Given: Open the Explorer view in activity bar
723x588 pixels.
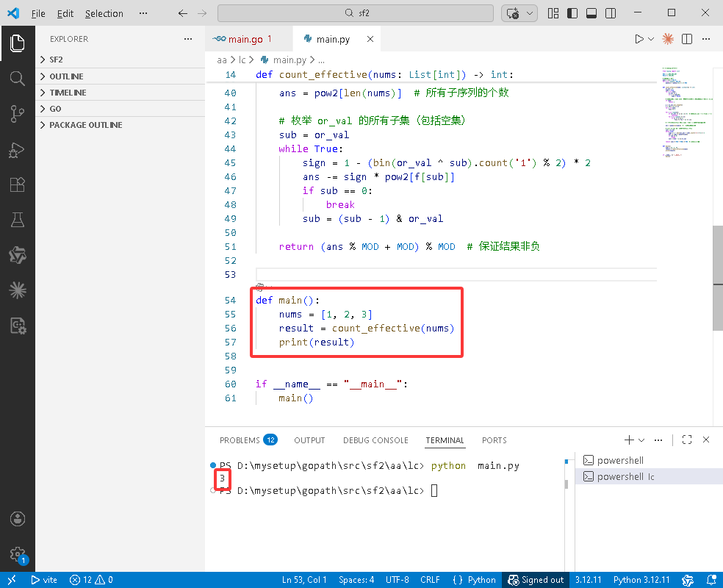Looking at the screenshot, I should coord(17,43).
